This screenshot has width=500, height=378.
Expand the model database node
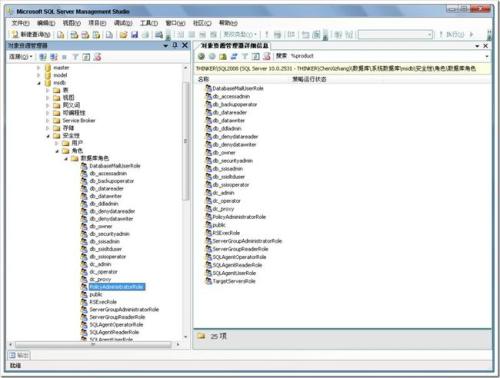pos(38,75)
